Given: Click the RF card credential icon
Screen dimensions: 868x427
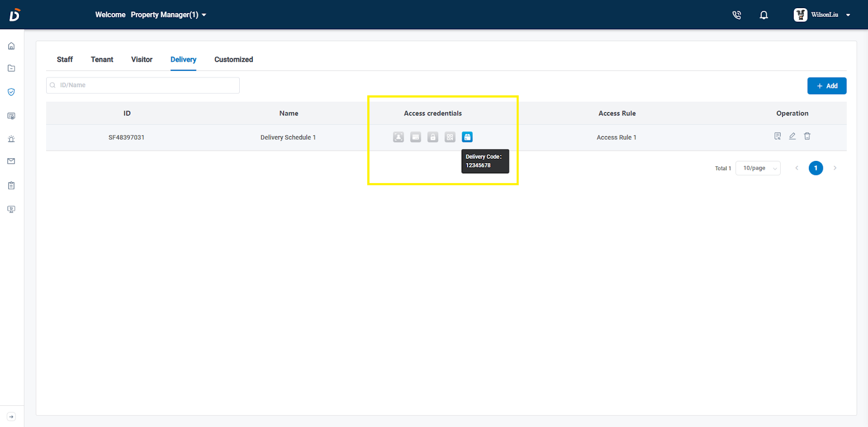Looking at the screenshot, I should (416, 137).
